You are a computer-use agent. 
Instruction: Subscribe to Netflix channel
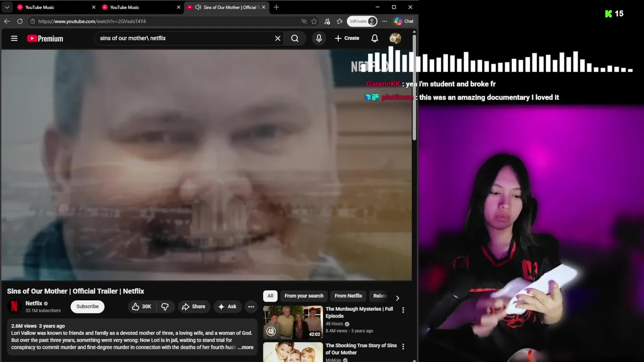[x=88, y=307]
